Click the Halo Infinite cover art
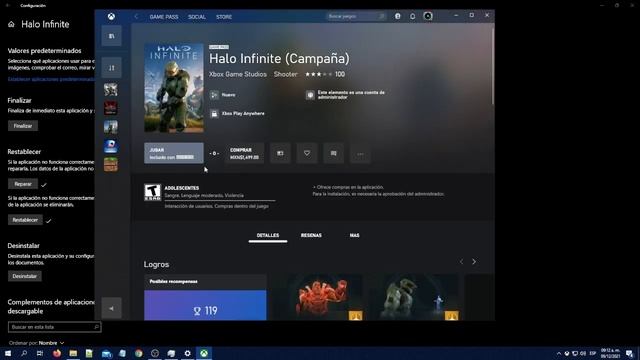The image size is (640, 360). click(x=174, y=88)
